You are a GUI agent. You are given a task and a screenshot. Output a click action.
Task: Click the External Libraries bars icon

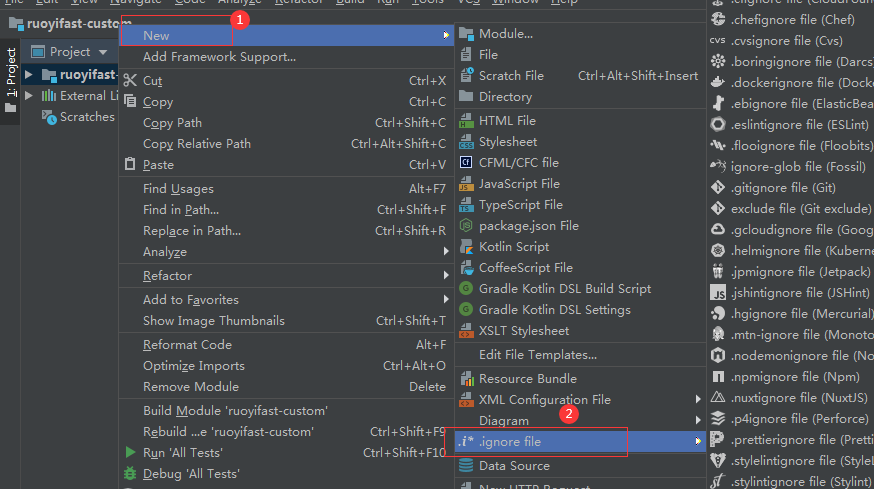point(49,95)
